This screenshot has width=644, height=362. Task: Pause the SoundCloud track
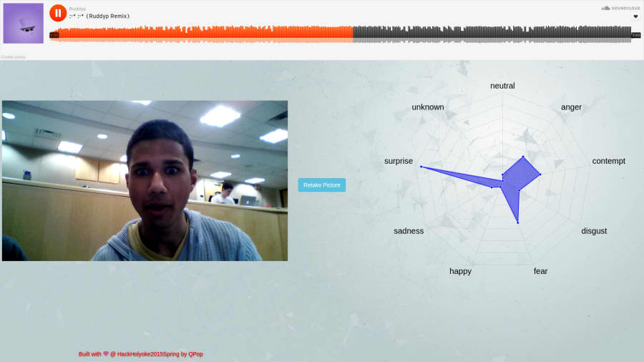pos(58,13)
